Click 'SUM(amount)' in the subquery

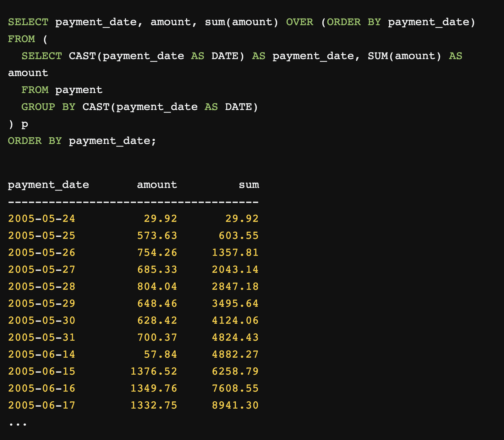coord(405,56)
